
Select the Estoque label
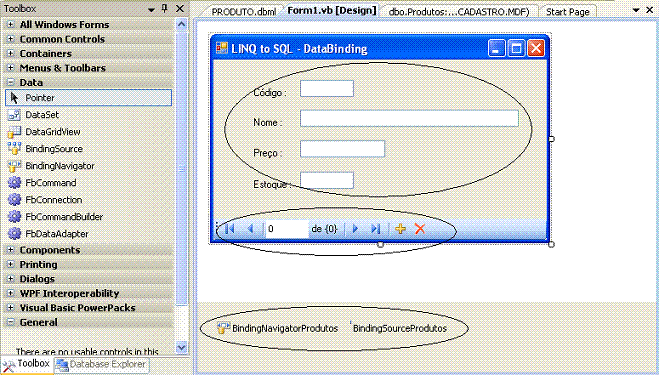tap(272, 184)
